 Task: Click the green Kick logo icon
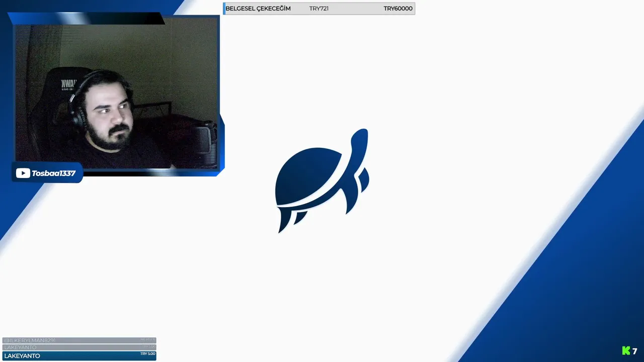[626, 351]
